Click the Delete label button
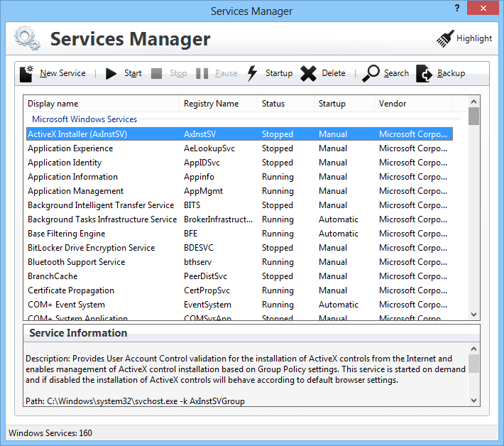The width and height of the screenshot is (504, 446). (334, 73)
